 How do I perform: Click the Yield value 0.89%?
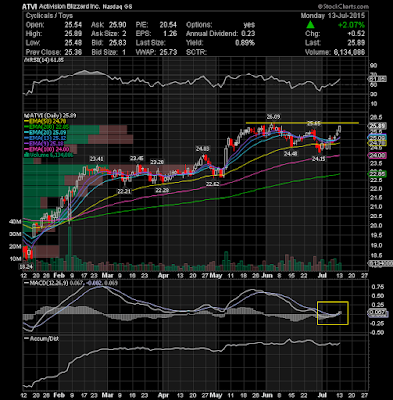point(245,43)
